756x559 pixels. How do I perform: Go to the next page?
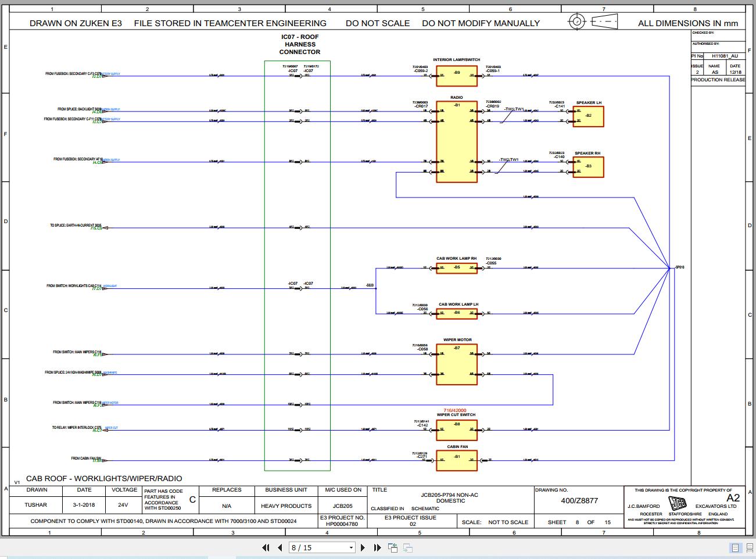pyautogui.click(x=363, y=547)
